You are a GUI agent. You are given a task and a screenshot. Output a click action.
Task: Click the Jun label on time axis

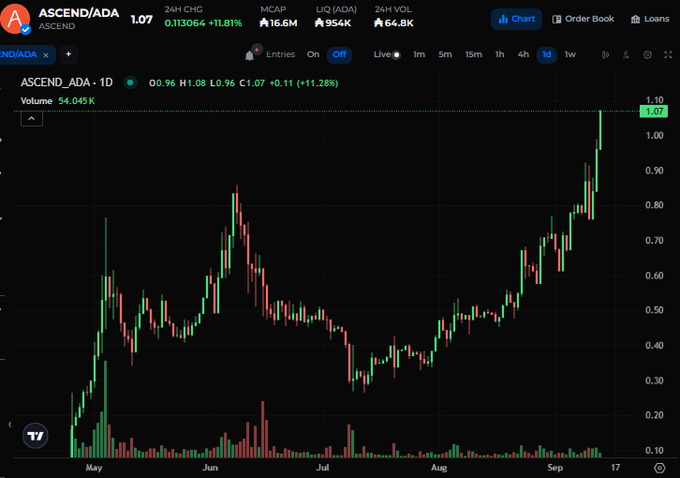pyautogui.click(x=210, y=468)
